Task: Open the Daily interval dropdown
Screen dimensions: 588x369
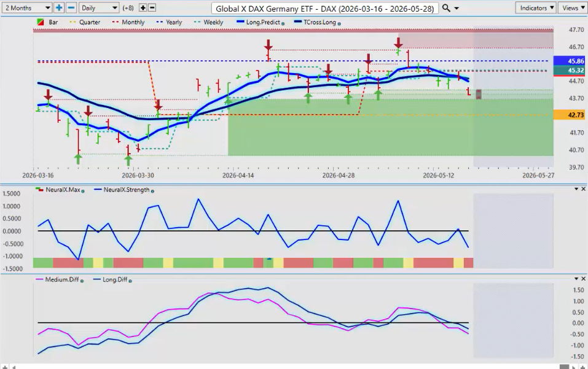Action: coord(99,7)
